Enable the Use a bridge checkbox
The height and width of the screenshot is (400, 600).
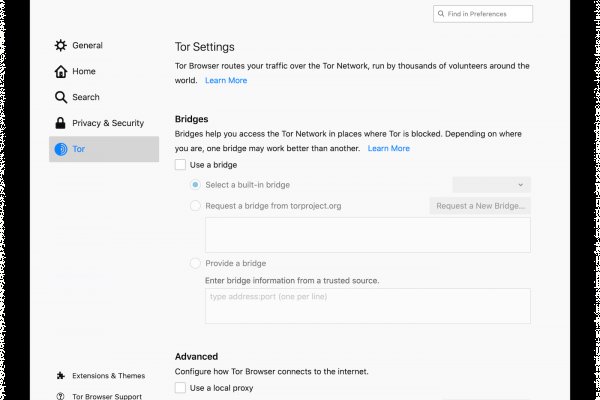point(180,164)
